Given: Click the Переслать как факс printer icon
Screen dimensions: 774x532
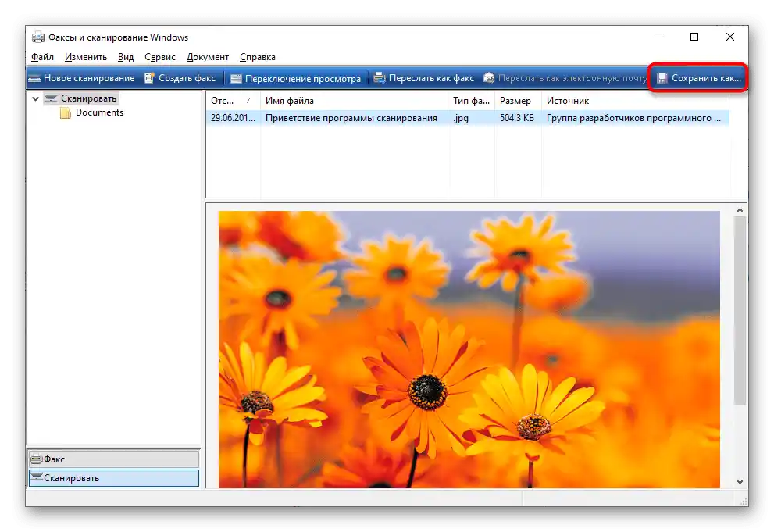Looking at the screenshot, I should 379,78.
